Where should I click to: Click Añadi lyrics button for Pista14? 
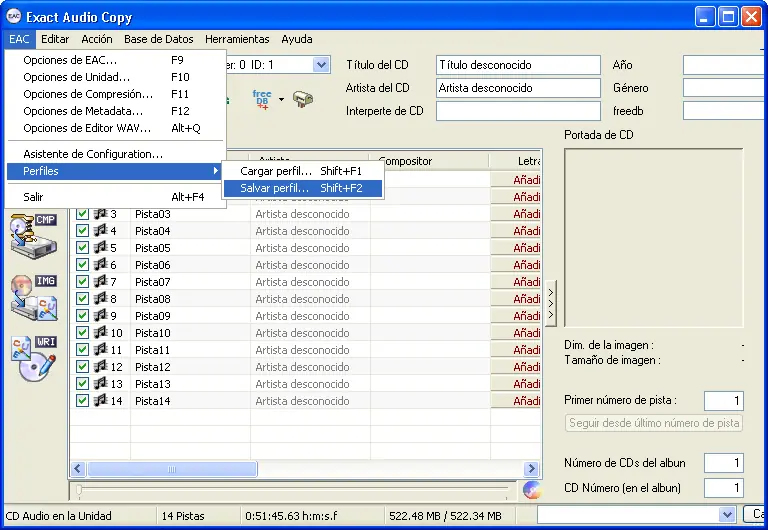516,401
